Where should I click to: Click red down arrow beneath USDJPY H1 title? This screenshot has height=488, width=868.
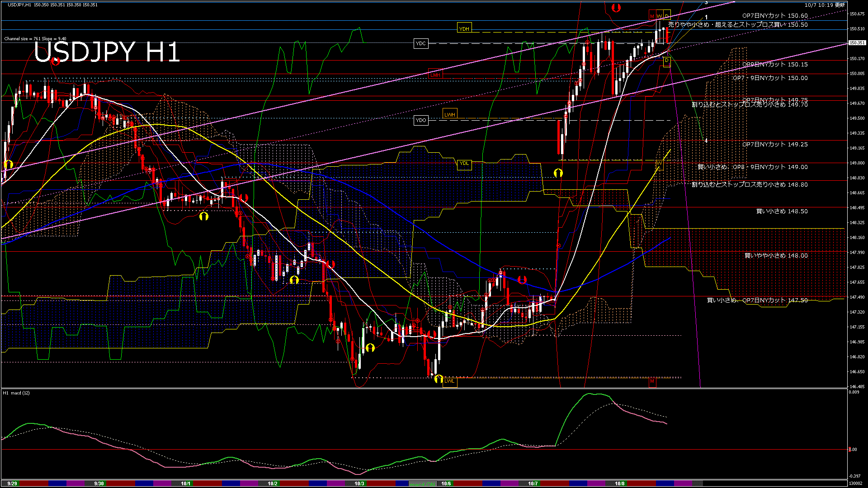click(56, 61)
